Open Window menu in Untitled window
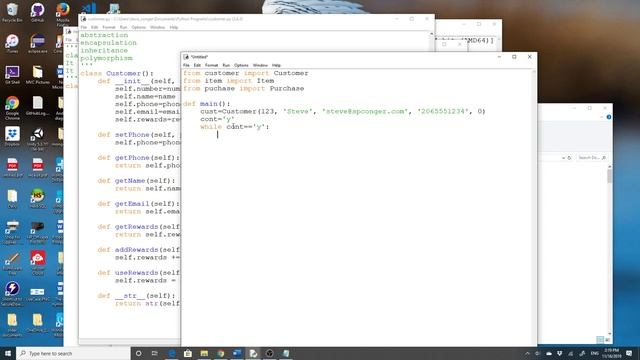The height and width of the screenshot is (360, 640). 260,65
